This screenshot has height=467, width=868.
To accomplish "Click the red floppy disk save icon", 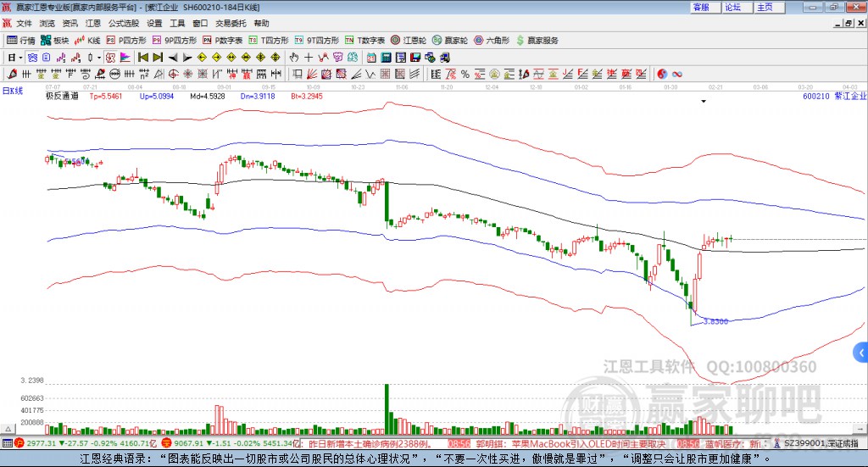I will click(415, 58).
